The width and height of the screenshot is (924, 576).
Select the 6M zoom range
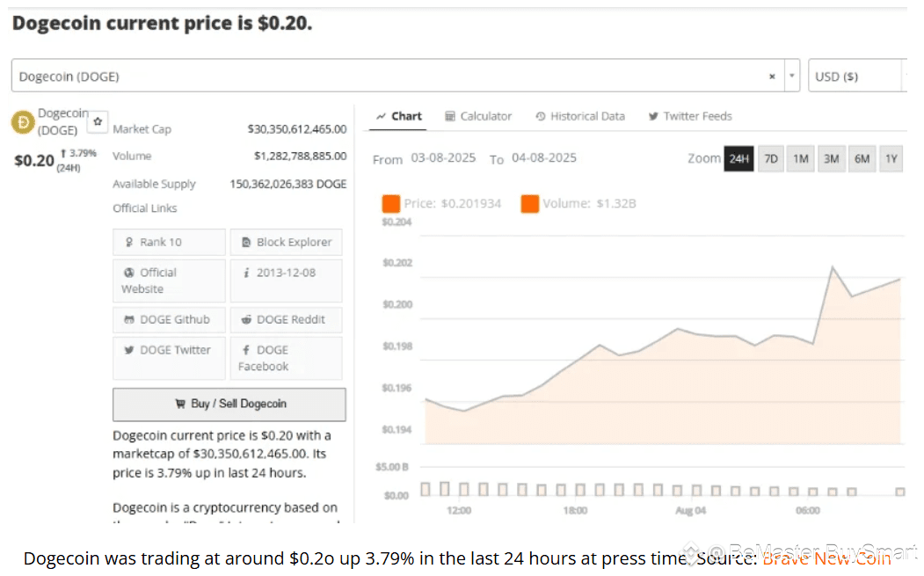point(862,158)
